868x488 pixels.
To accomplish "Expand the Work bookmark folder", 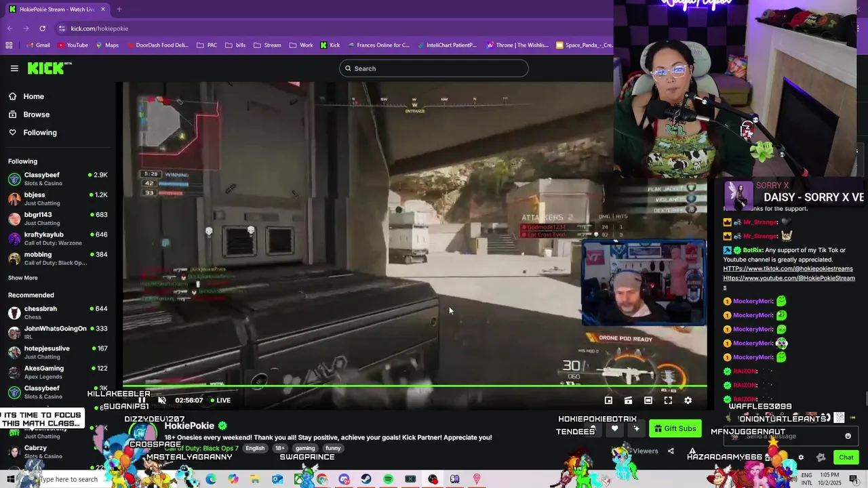I will point(301,45).
